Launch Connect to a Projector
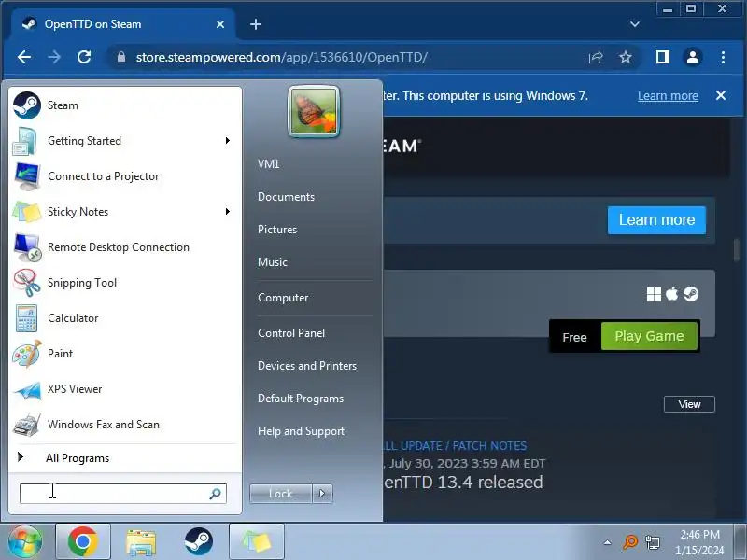Screen dimensions: 747x560 (124, 176)
